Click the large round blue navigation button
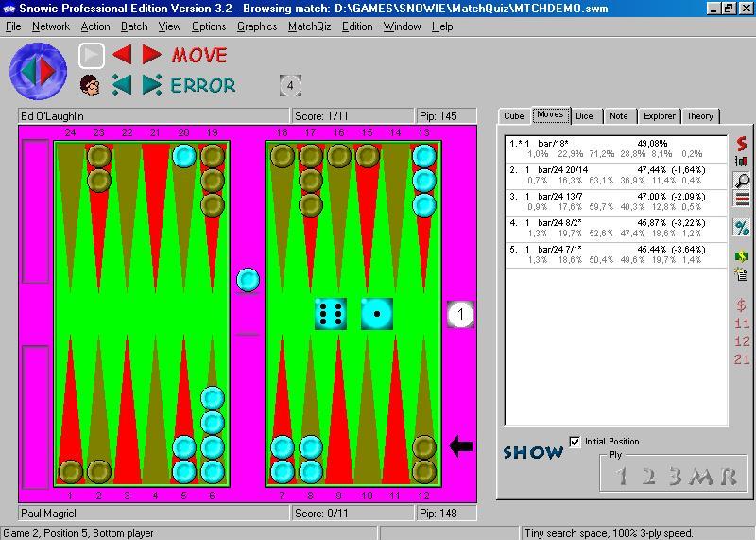756x540 pixels. [38, 70]
